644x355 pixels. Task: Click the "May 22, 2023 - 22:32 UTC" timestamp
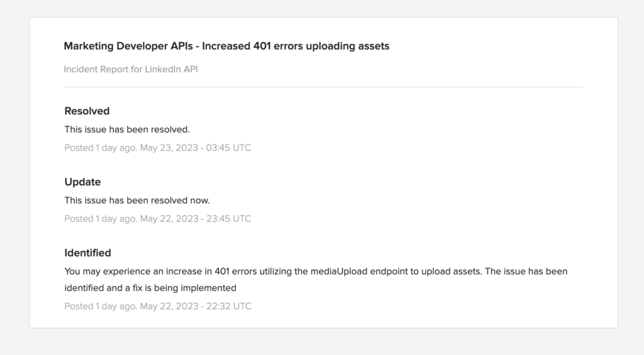coord(196,306)
